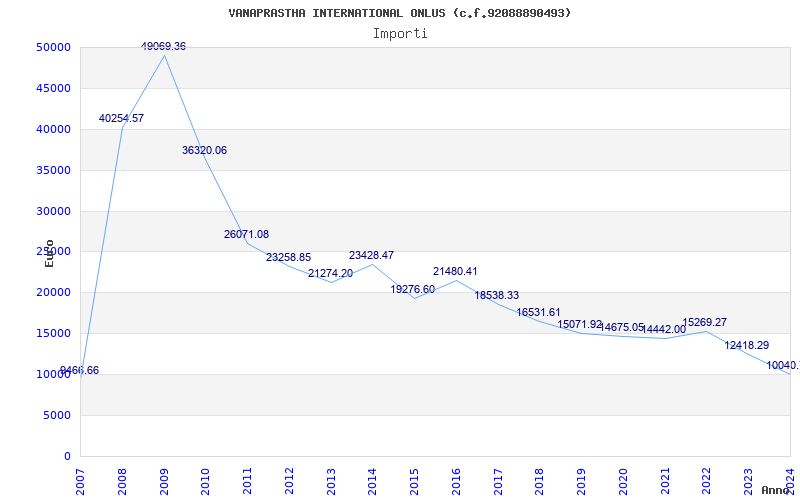Click x-axis year 2011
Screen dimensions: 800x500
coord(247,482)
